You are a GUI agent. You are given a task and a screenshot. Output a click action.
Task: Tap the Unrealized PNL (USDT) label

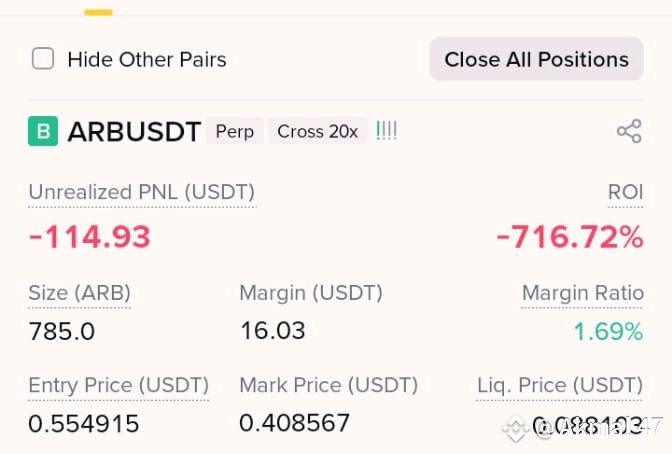(x=142, y=192)
